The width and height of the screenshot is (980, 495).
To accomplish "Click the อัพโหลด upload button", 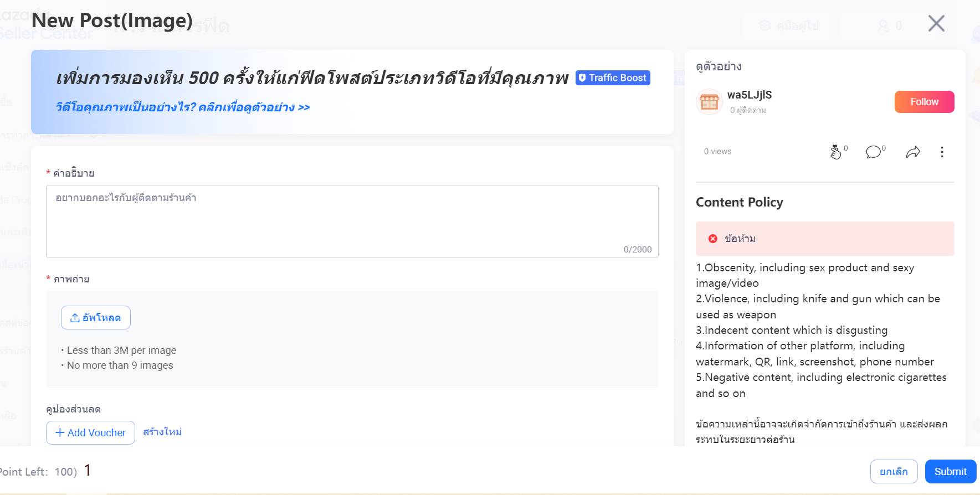I will click(x=96, y=318).
